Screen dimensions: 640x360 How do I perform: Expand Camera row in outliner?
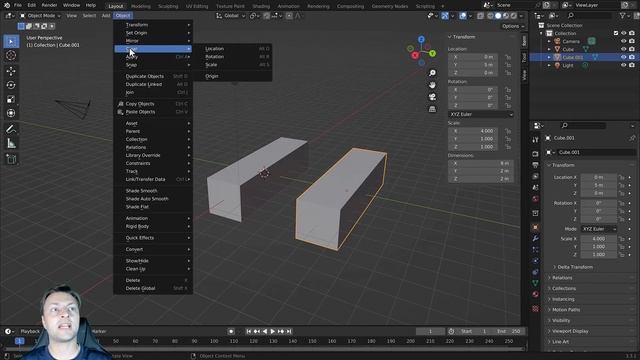pos(549,41)
